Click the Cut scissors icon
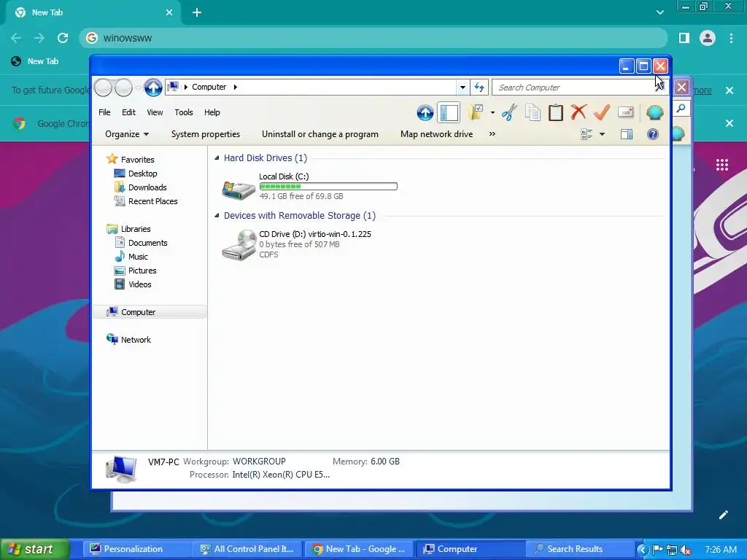The image size is (747, 560). (509, 112)
